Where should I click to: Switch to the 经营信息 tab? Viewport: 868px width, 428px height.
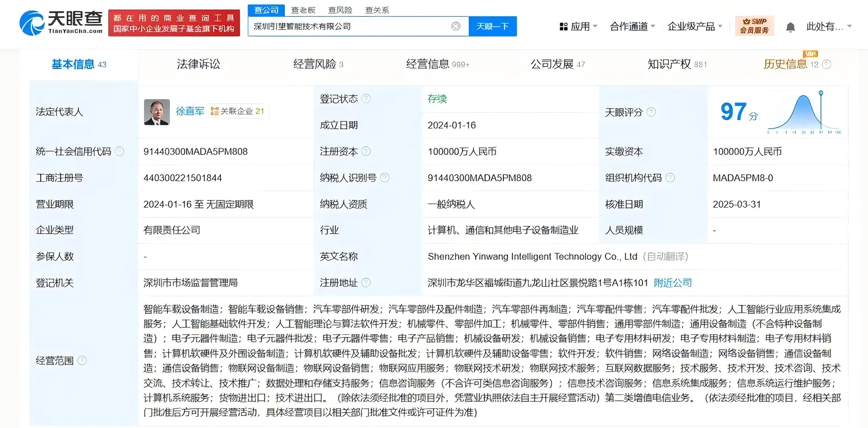[438, 64]
